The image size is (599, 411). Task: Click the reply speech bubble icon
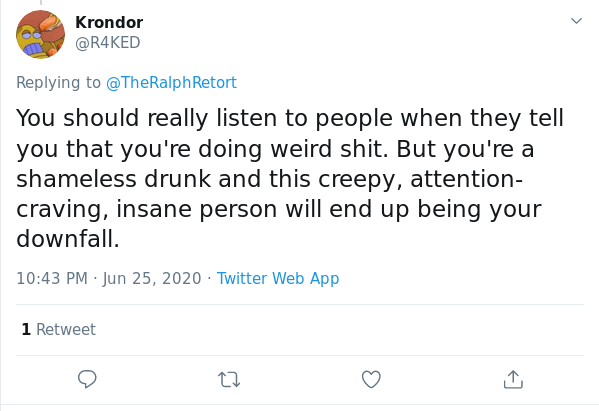click(x=87, y=379)
